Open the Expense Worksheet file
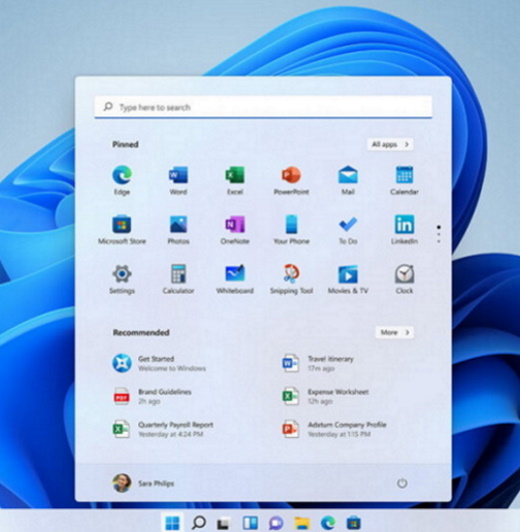520x532 pixels. pyautogui.click(x=326, y=396)
